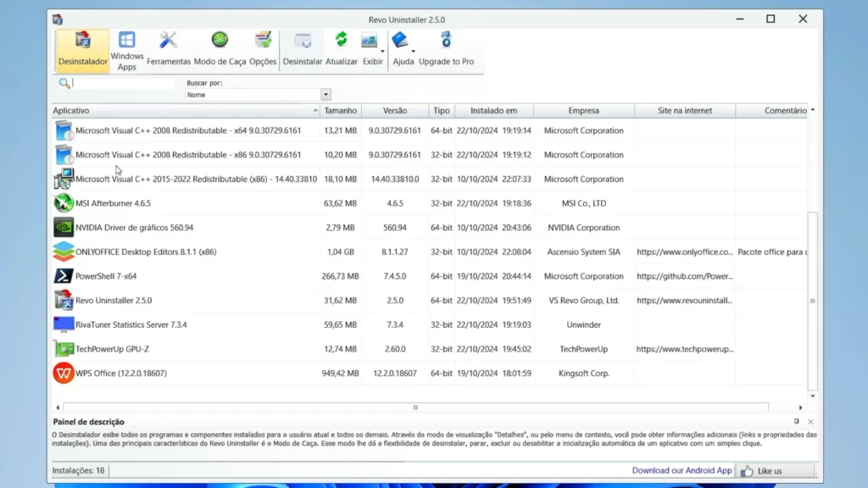
Task: Open the Ferramentas tools icon
Action: point(169,50)
